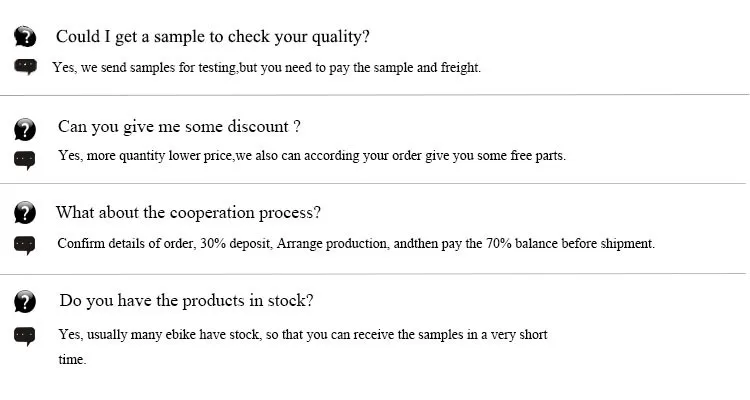
Task: Click divider line below the discount section
Action: click(x=373, y=183)
